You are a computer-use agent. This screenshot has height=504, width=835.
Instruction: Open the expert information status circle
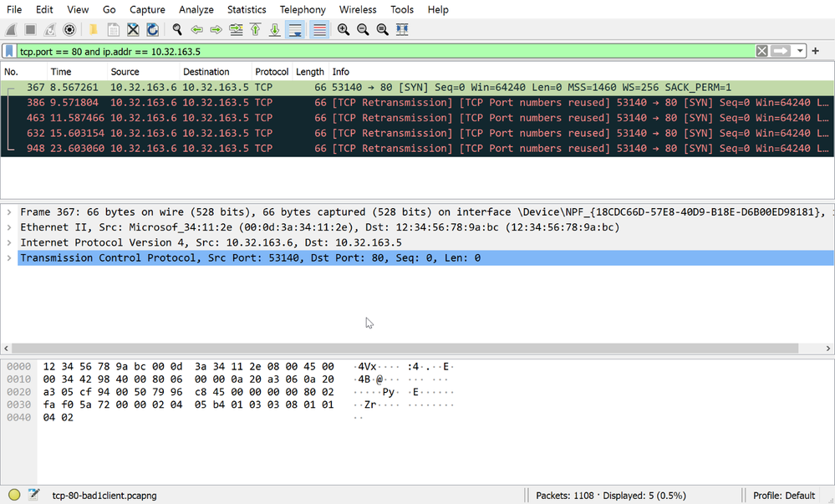(14, 495)
